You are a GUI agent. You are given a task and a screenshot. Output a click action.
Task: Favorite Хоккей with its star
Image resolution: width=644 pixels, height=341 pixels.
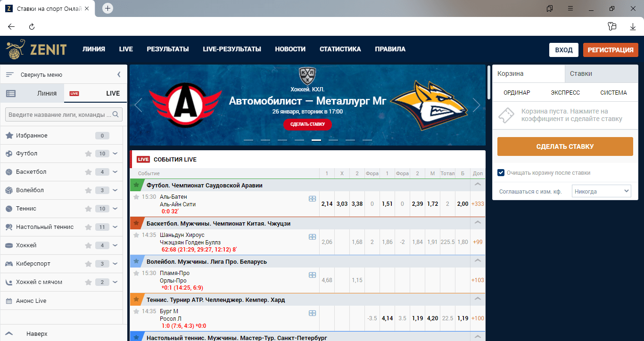point(88,245)
